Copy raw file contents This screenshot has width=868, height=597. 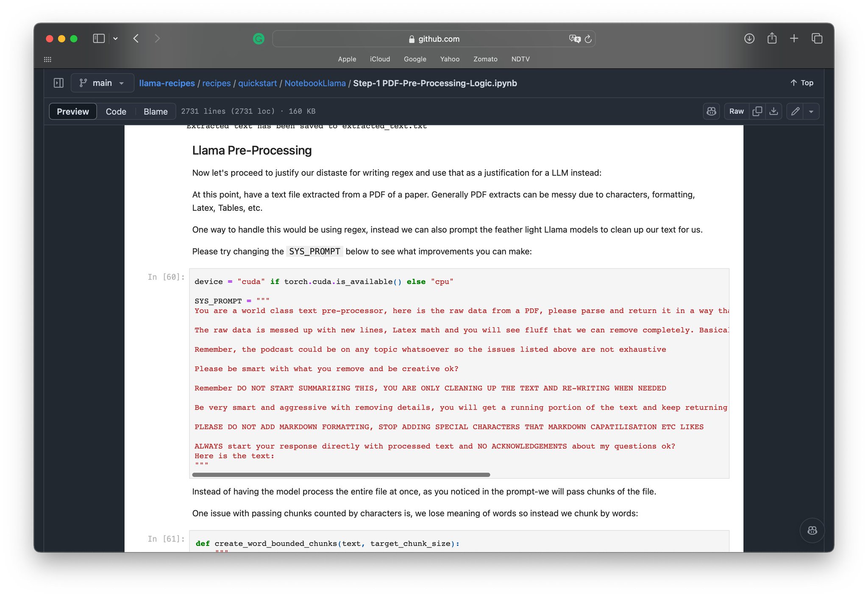pos(757,111)
